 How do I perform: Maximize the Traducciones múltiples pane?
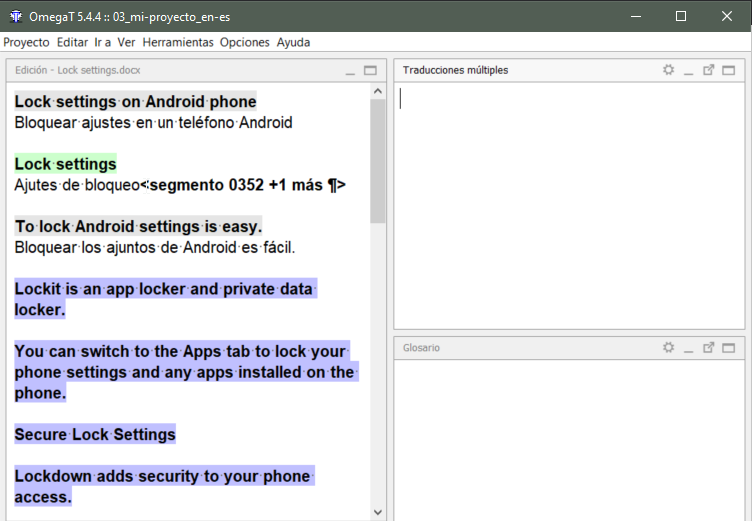(728, 71)
